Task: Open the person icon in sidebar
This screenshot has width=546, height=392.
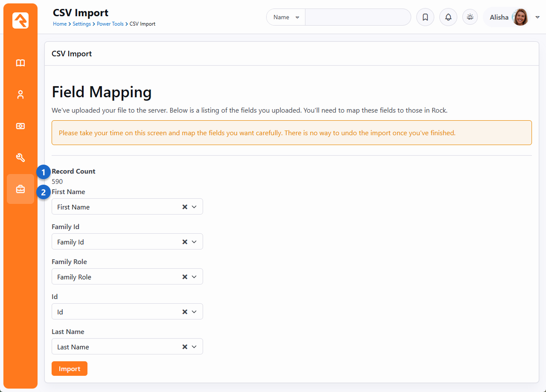Action: click(x=20, y=95)
